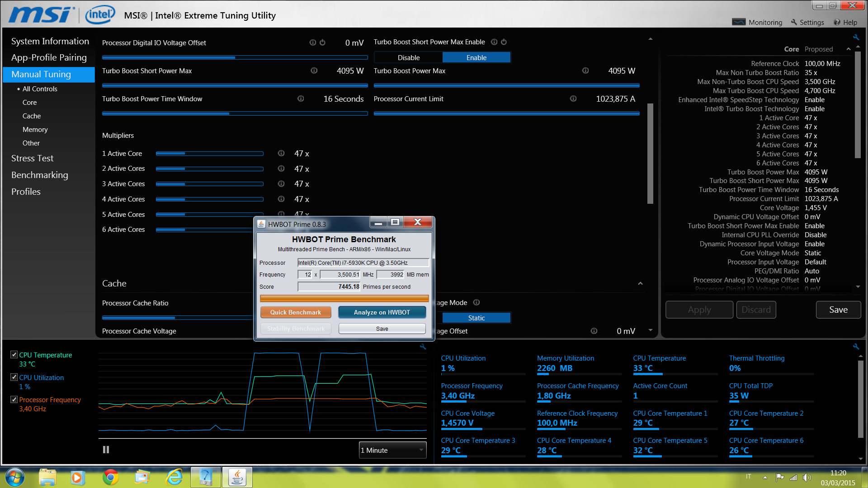
Task: Reset Turbo Boost Short Power Max Enable
Action: coord(504,42)
